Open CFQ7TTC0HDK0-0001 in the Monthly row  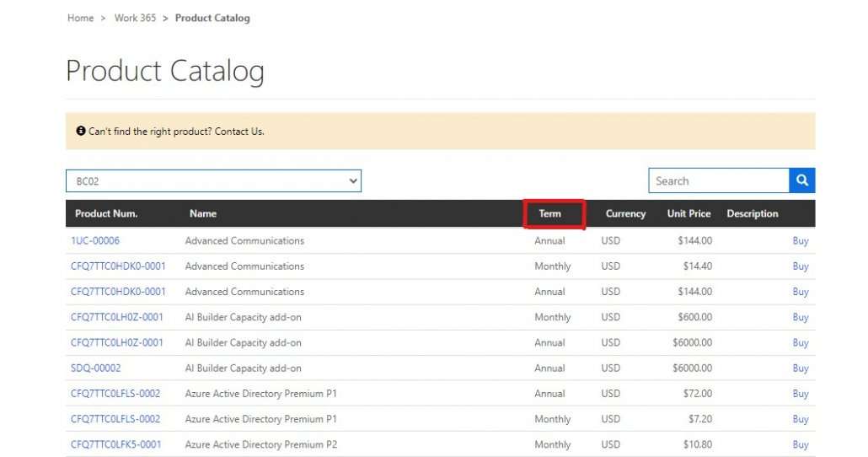point(119,266)
